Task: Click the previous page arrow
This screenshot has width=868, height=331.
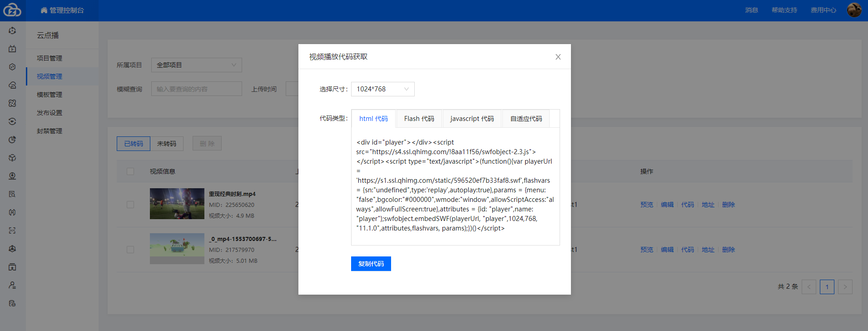Action: coord(808,287)
